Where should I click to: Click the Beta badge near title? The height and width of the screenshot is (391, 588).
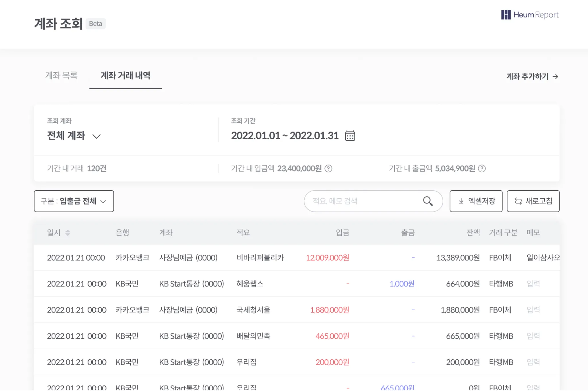[95, 24]
